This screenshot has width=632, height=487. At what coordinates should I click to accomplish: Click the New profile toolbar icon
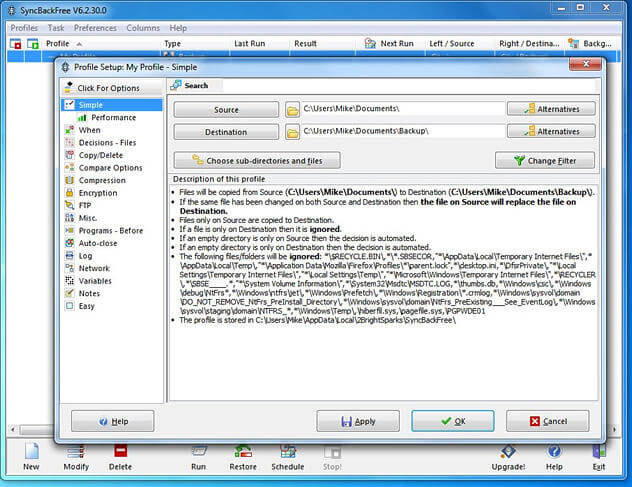(x=31, y=457)
